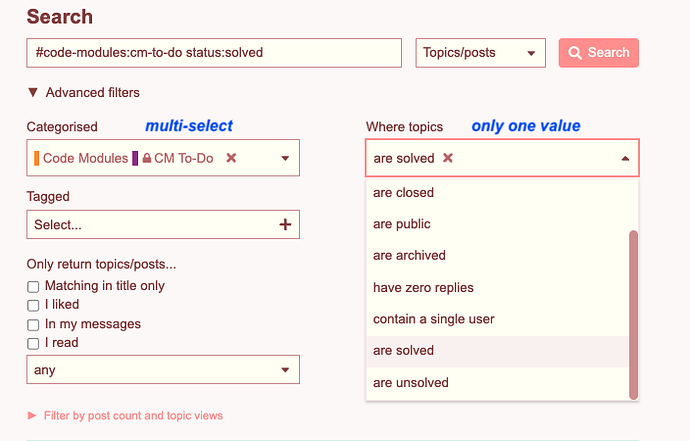The width and height of the screenshot is (690, 441).
Task: Check the In my messages option
Action: point(33,325)
